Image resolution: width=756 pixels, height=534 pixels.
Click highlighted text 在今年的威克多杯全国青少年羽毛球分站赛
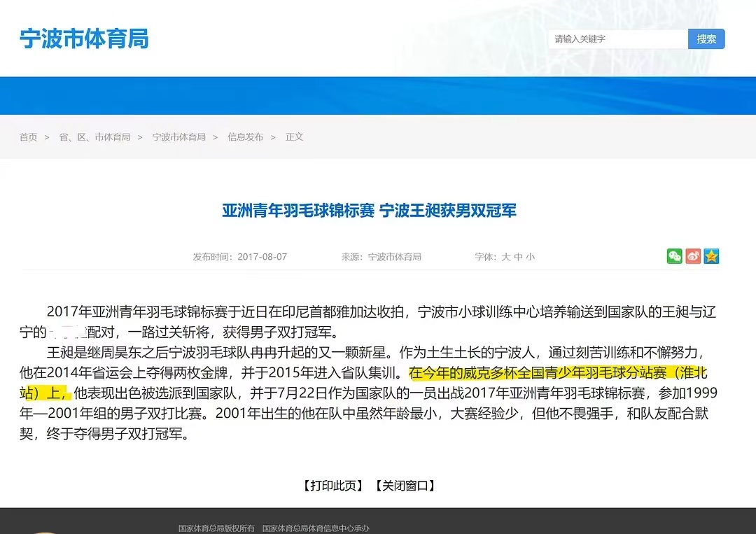point(538,373)
